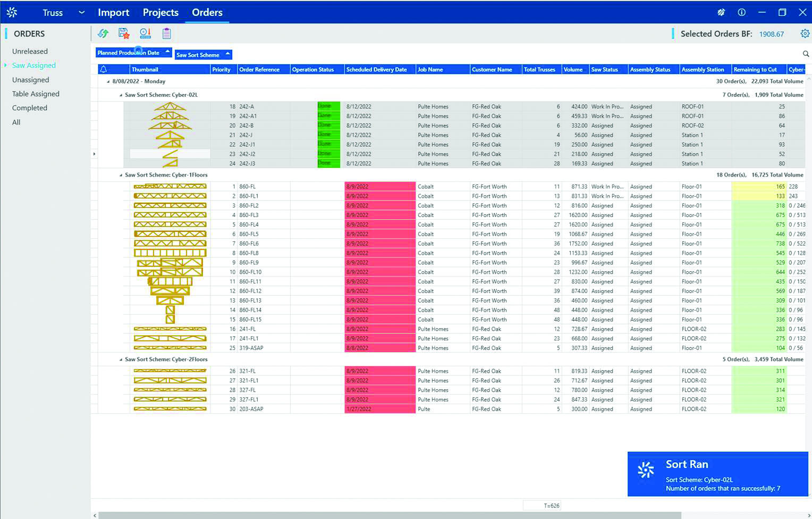
Task: Click the search magnifier icon
Action: pyautogui.click(x=805, y=54)
